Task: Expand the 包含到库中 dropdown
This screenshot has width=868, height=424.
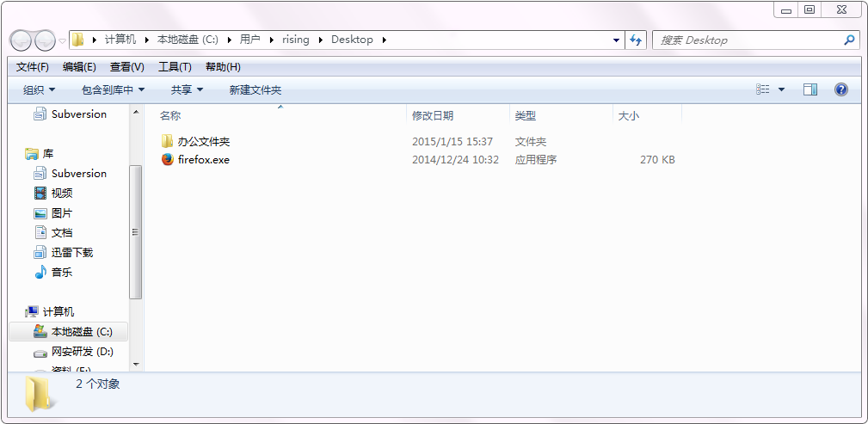Action: tap(114, 90)
